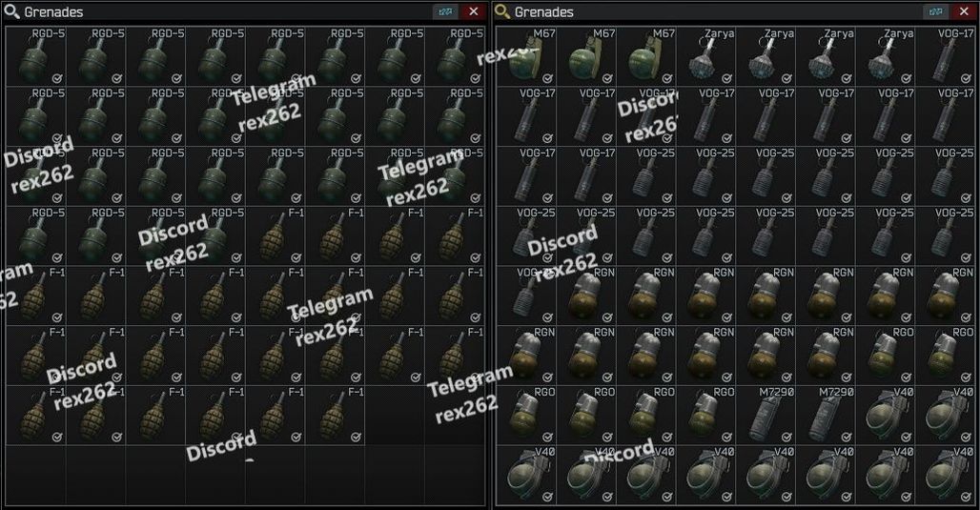
Task: Select the VOG-25 directly beside the RGN grenades
Action: tap(526, 296)
